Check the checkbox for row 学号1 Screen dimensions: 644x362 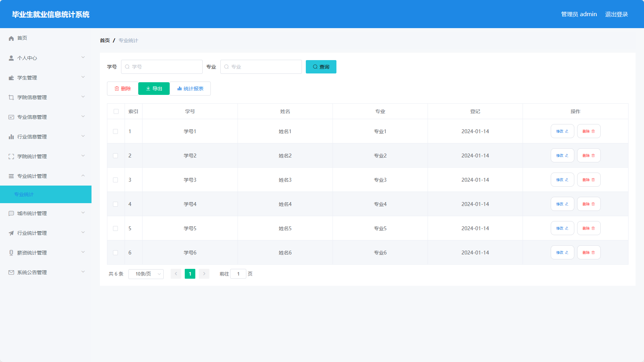[x=115, y=131]
